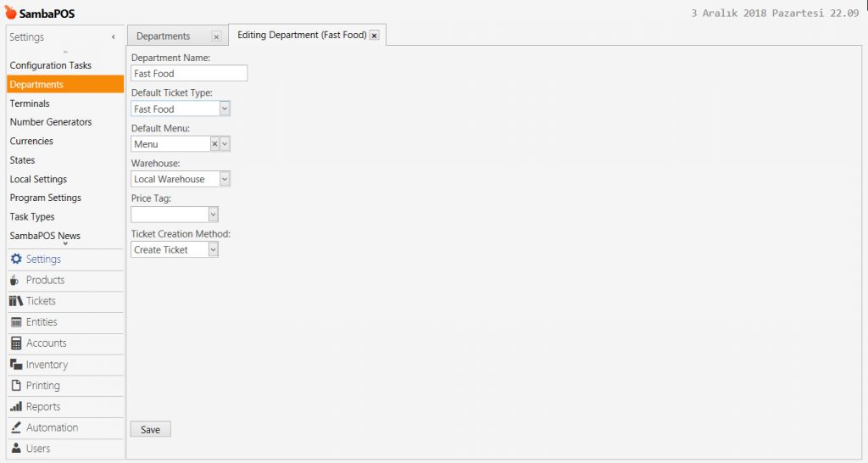The image size is (868, 463).
Task: Open the Default Menu dropdown arrow
Action: [225, 144]
